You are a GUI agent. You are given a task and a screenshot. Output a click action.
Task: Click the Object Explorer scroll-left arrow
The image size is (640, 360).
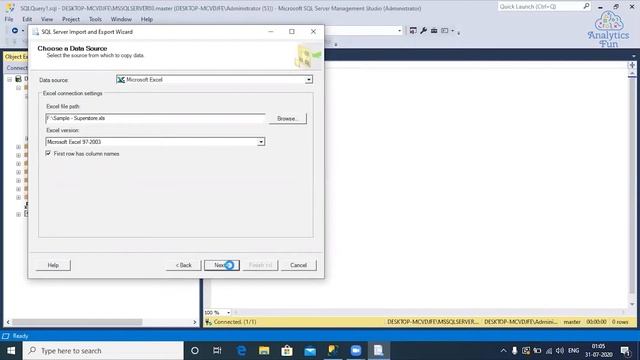[8, 322]
